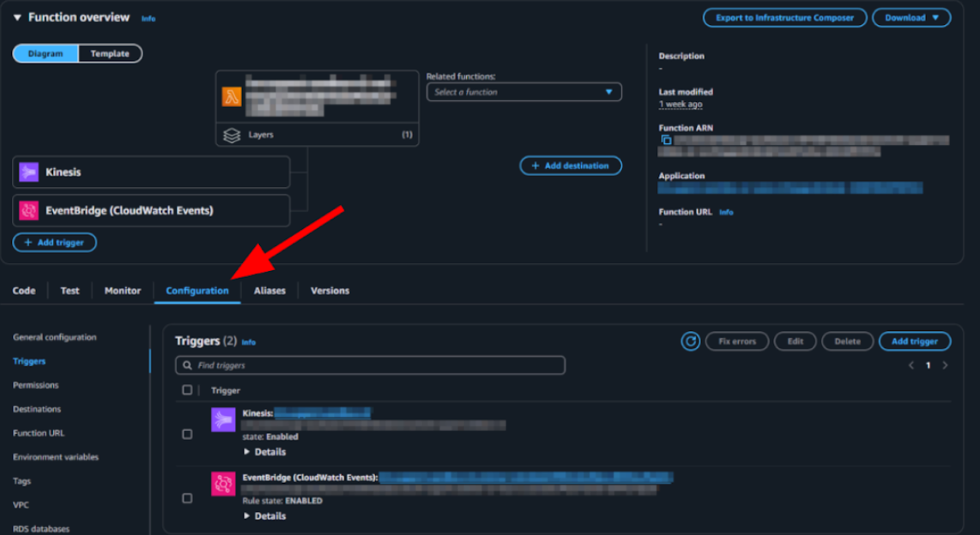Click the Kinesis trigger icon in table
This screenshot has height=535, width=980.
point(223,419)
